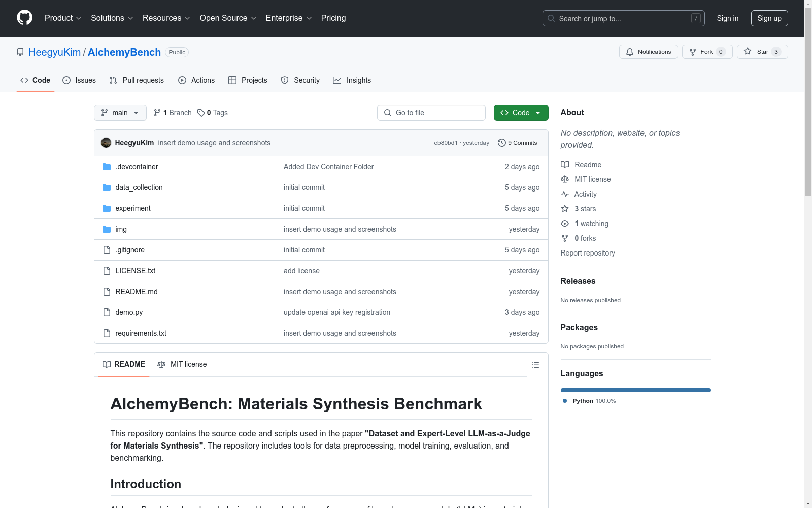
Task: Select the MIT license tab in README panel
Action: [182, 364]
